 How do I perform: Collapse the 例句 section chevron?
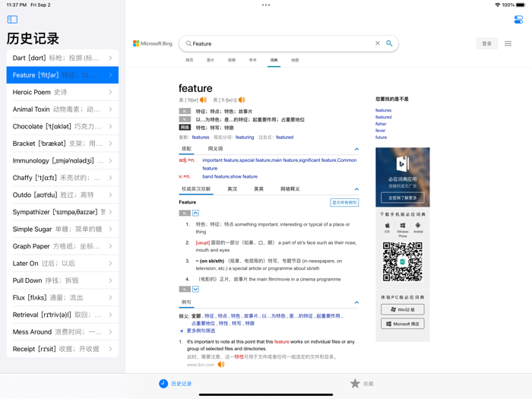click(356, 302)
